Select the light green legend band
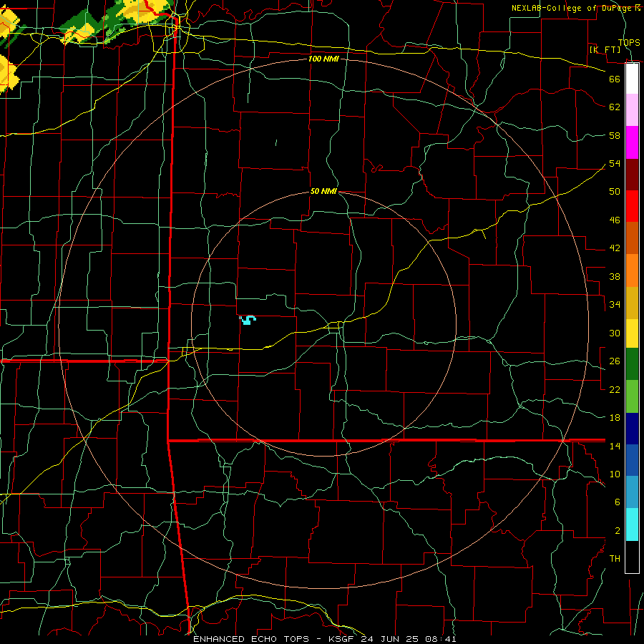 (x=632, y=396)
